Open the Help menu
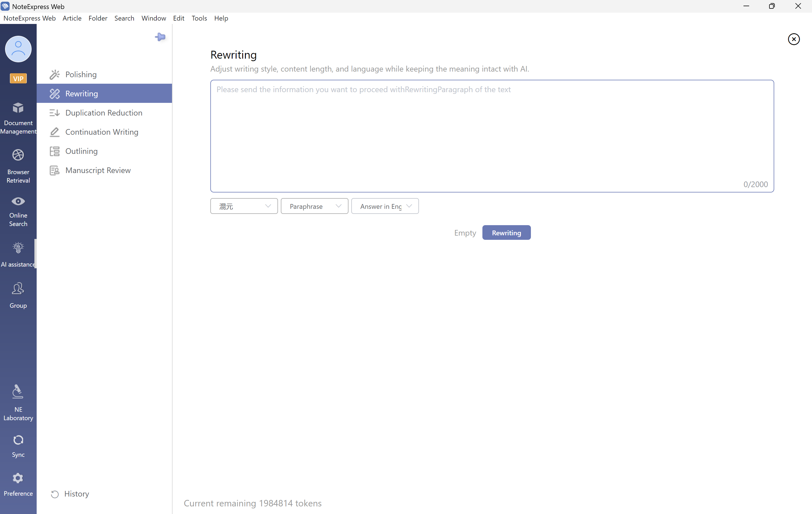Image resolution: width=812 pixels, height=514 pixels. click(221, 18)
